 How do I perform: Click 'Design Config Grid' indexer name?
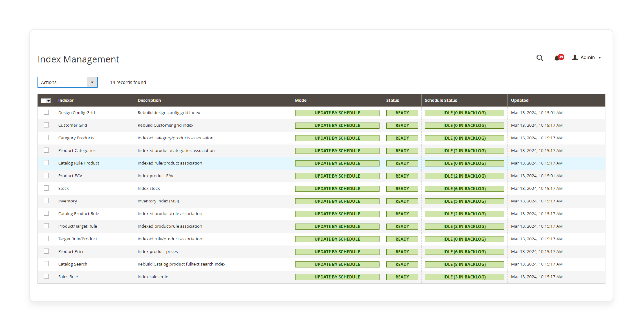coord(76,113)
